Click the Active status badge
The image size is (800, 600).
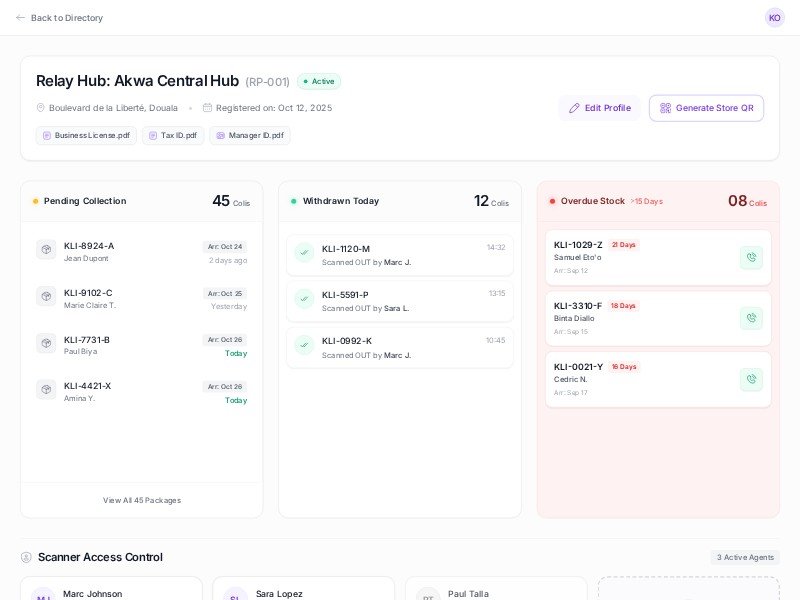coord(319,82)
